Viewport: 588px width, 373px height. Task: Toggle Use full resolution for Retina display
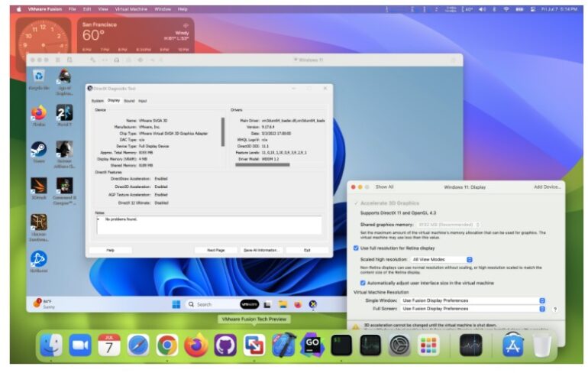(356, 248)
